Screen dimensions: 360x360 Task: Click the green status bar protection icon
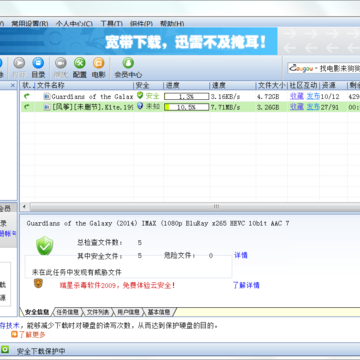point(5,349)
